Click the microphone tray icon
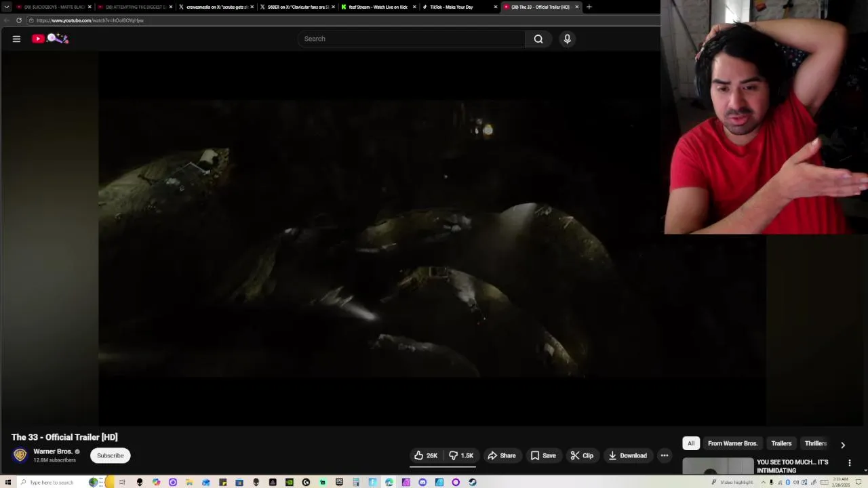The height and width of the screenshot is (488, 868). (x=771, y=482)
